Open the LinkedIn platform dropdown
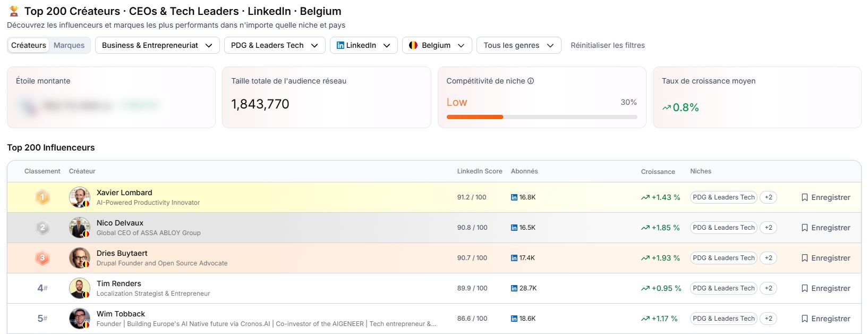 pos(364,45)
